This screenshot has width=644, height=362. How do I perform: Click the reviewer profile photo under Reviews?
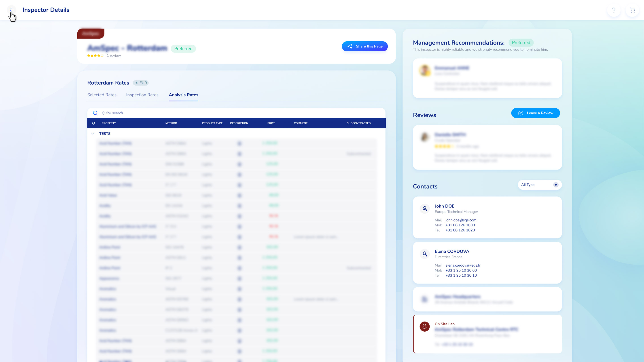pos(425,137)
